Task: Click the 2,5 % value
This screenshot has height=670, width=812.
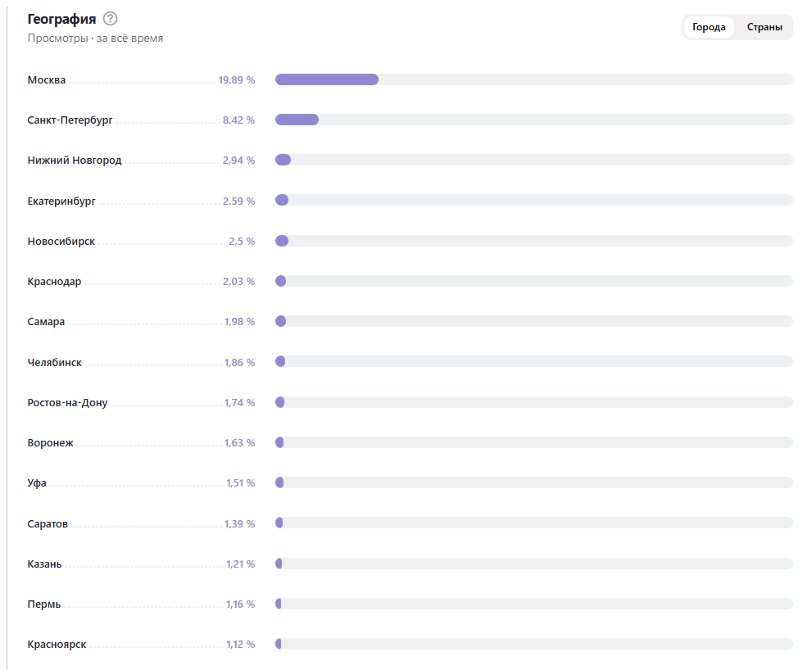Action: coord(242,242)
